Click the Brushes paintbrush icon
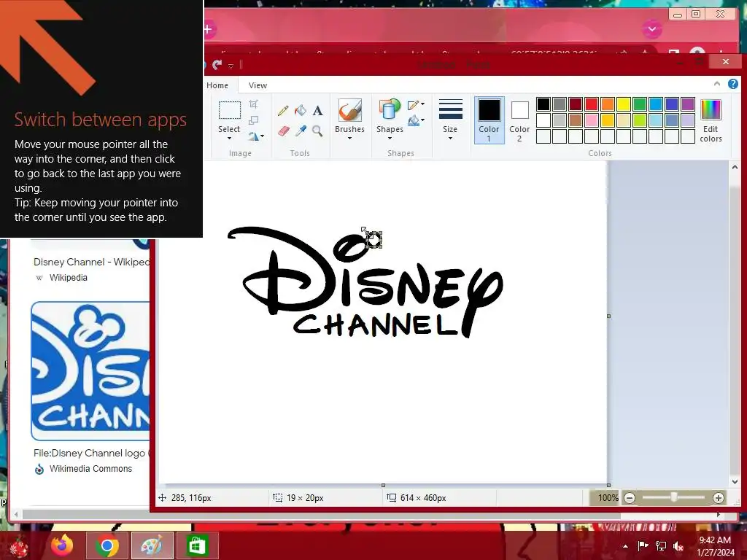 pos(349,111)
